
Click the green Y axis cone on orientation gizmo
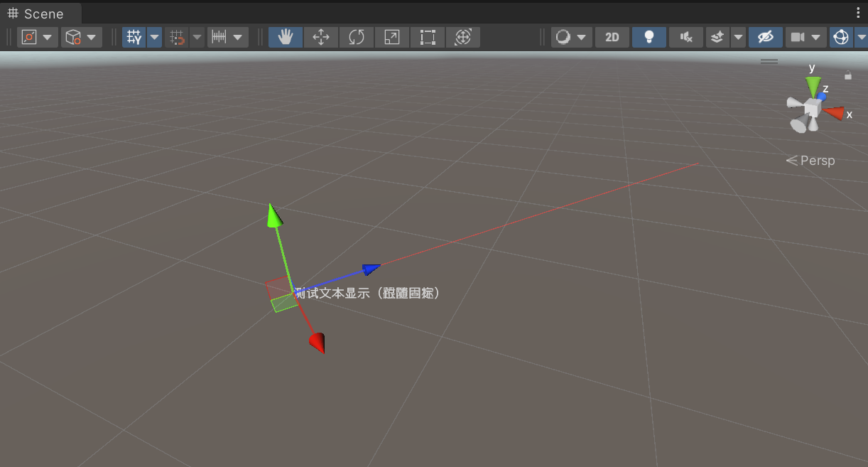pyautogui.click(x=813, y=87)
